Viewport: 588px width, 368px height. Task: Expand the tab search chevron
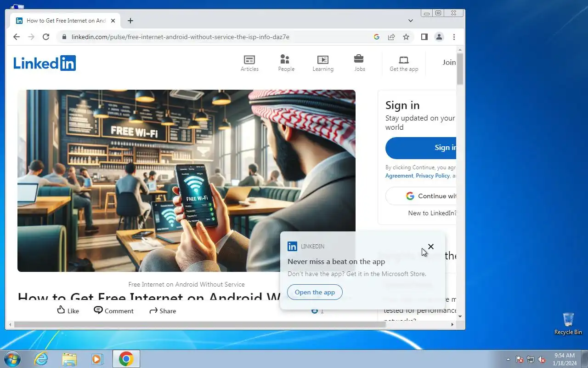pyautogui.click(x=411, y=21)
